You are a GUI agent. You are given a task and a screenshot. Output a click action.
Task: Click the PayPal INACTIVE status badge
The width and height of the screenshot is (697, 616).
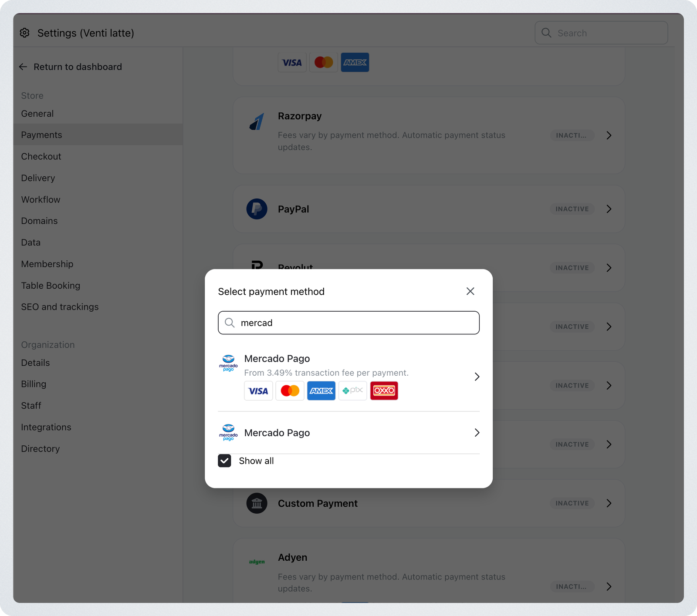click(572, 209)
